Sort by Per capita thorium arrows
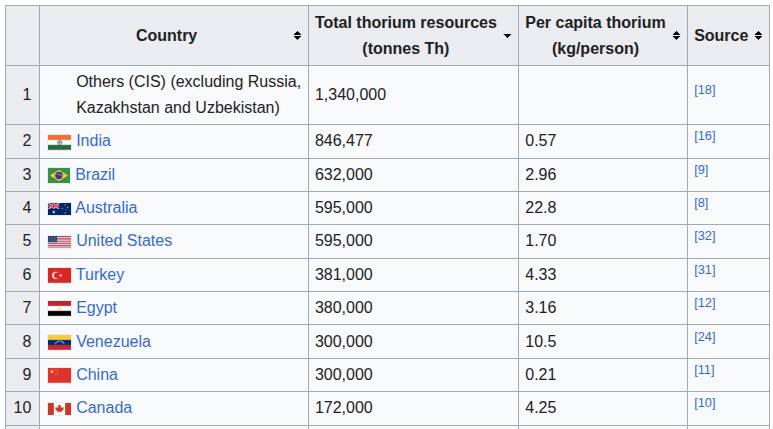Image resolution: width=773 pixels, height=429 pixels. click(x=676, y=36)
